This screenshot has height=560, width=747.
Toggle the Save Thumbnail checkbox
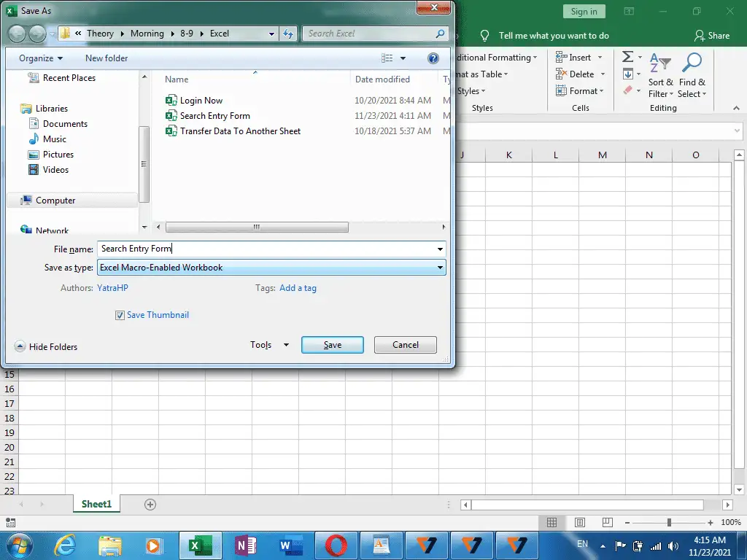[120, 315]
